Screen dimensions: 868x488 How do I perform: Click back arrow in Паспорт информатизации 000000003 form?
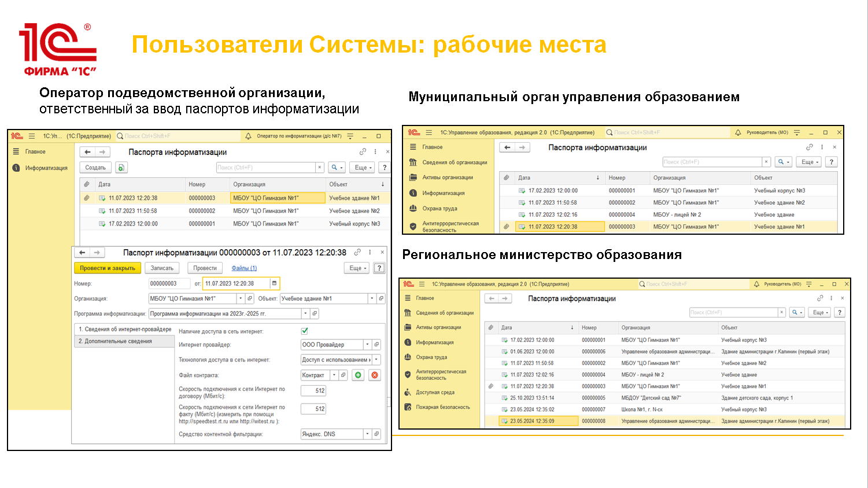point(83,253)
